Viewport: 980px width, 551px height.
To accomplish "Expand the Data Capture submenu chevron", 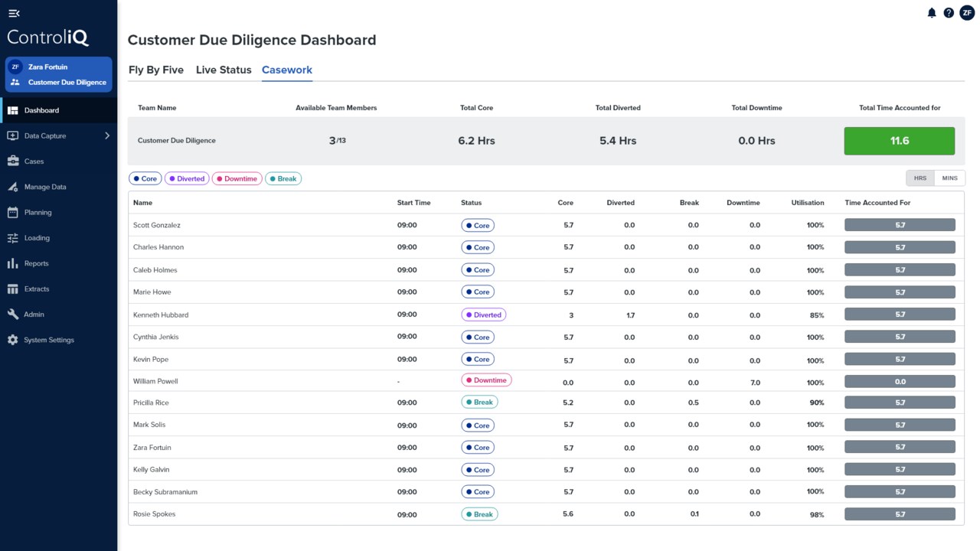I will (x=107, y=136).
